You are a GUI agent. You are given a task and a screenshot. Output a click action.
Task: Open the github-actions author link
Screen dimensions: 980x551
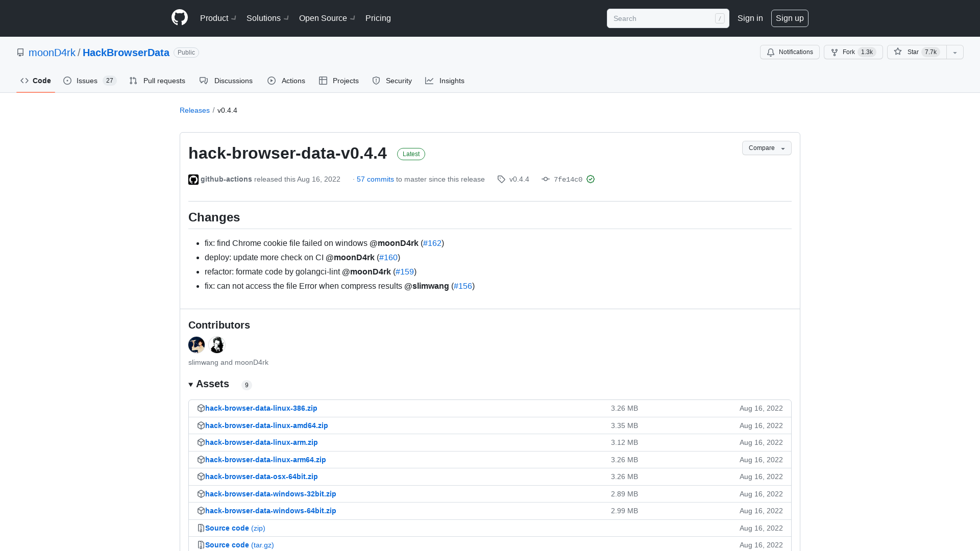click(226, 179)
